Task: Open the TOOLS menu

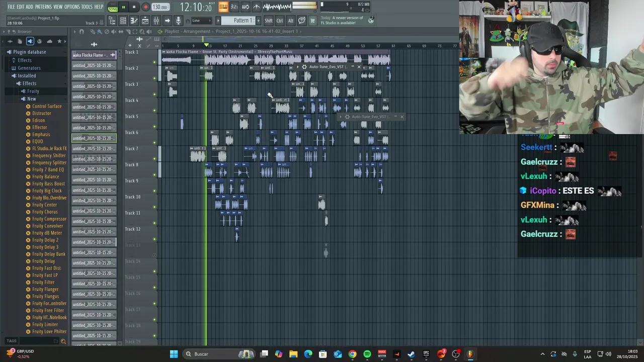Action: [x=87, y=7]
